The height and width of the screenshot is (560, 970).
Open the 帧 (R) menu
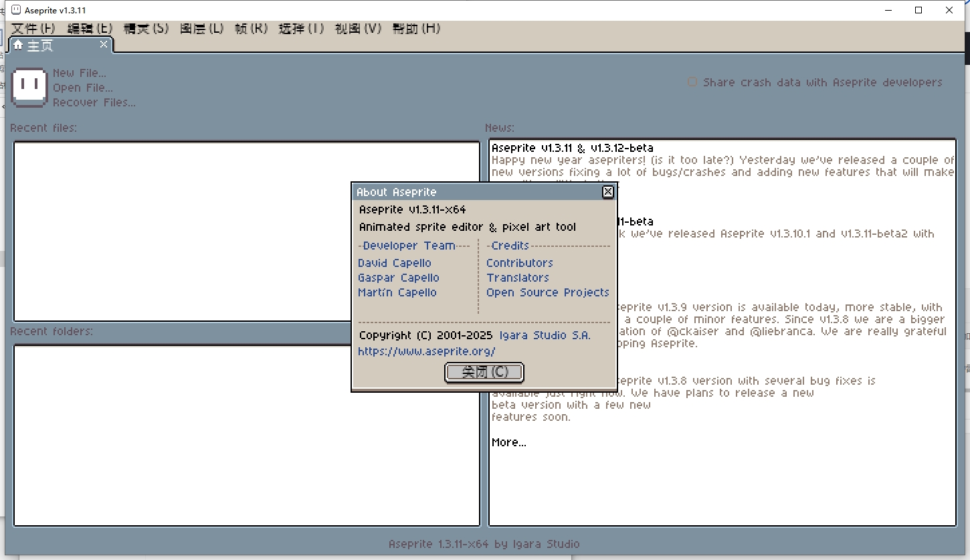tap(251, 28)
